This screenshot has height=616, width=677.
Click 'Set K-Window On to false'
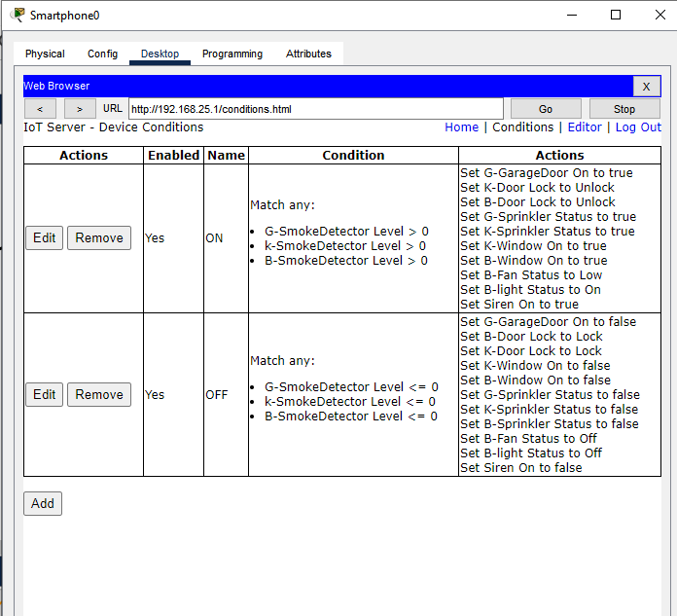pos(535,366)
